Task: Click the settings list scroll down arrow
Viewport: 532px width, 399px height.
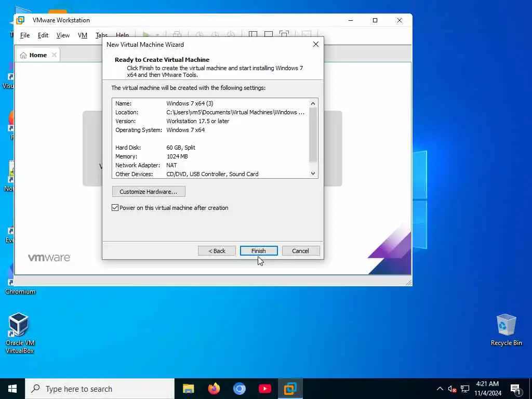Action: click(x=313, y=174)
